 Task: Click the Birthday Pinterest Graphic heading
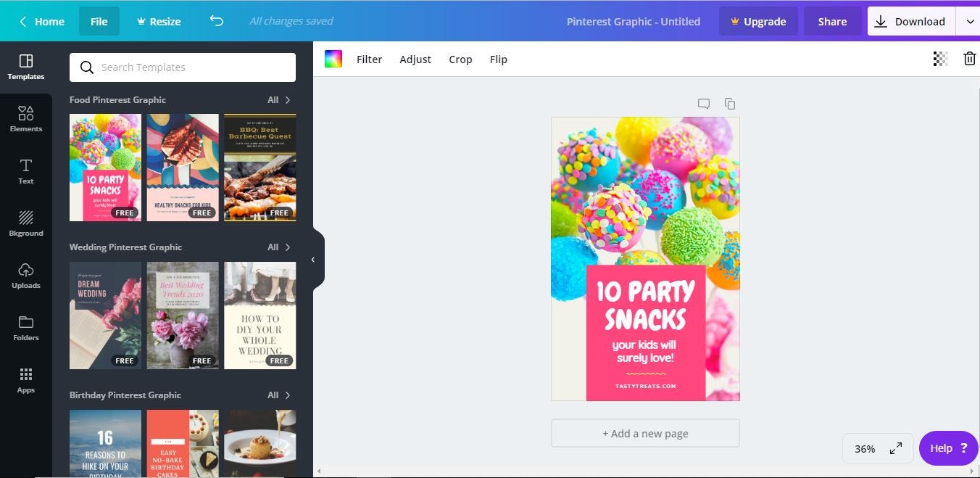125,395
